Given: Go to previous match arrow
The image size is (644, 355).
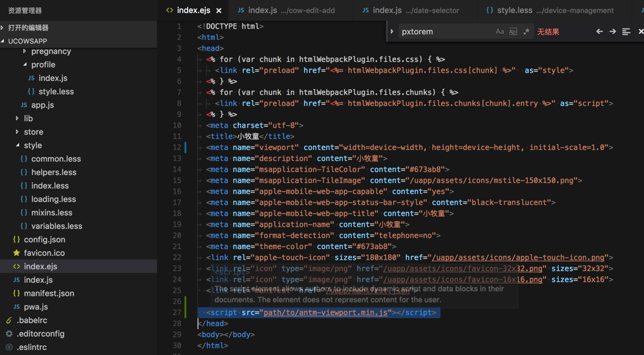Looking at the screenshot, I should pyautogui.click(x=599, y=32).
